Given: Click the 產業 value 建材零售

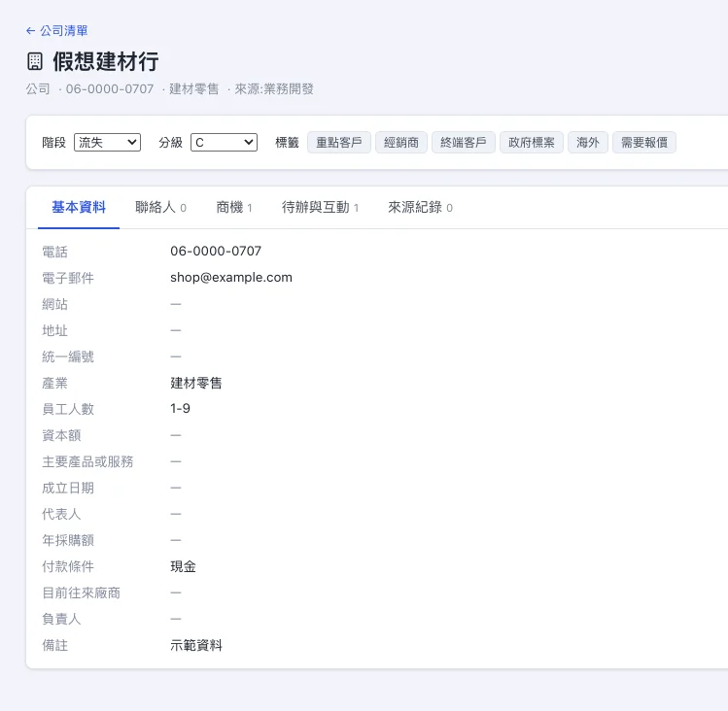Looking at the screenshot, I should coord(196,383).
